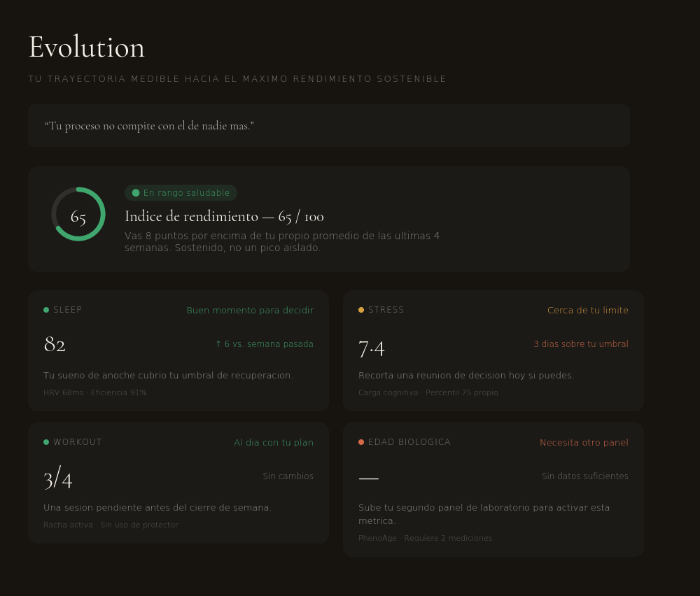Screen dimensions: 700x596
Task: Open the Sleep card score 82
Action: pos(55,344)
